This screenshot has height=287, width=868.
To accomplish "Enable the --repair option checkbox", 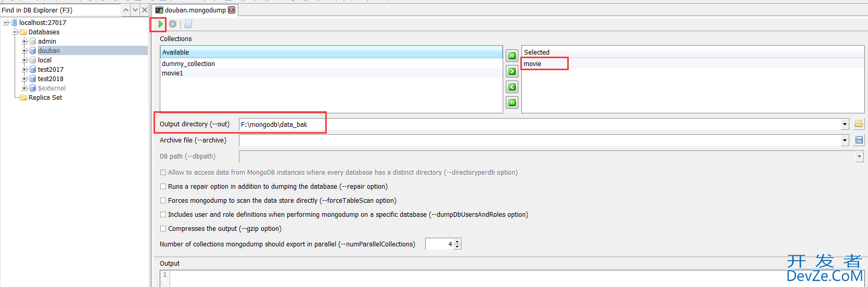I will [163, 187].
